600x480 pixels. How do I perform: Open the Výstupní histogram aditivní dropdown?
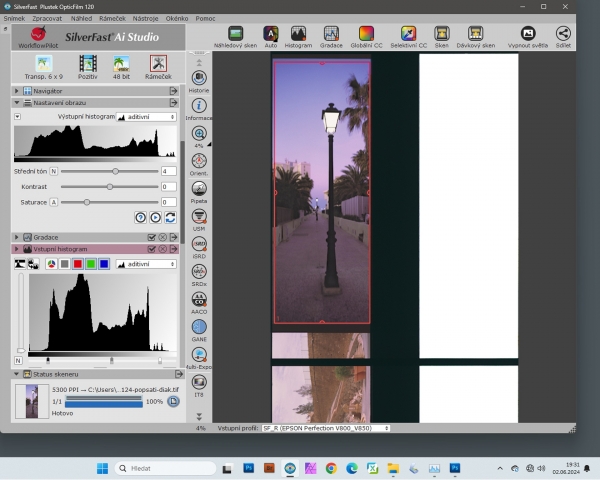pyautogui.click(x=146, y=117)
